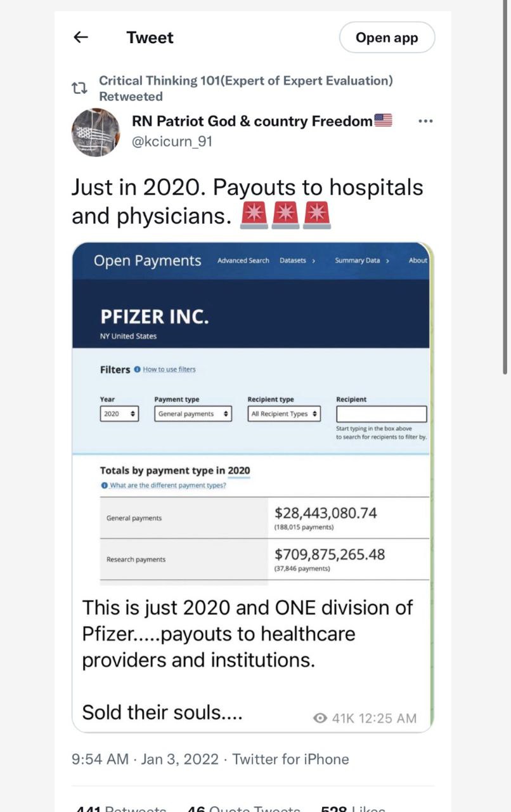Click Advanced Search in the Open Payments bar

(243, 260)
